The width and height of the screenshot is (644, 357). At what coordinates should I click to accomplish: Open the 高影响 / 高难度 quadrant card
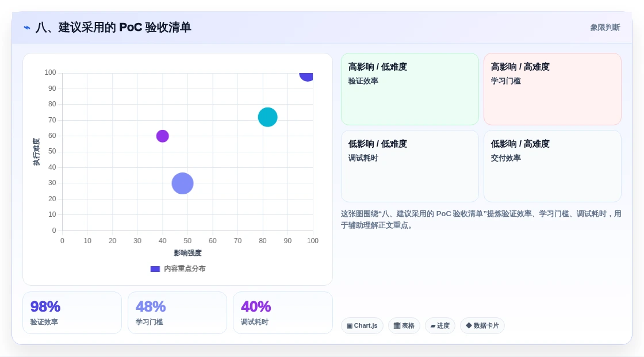pos(553,89)
